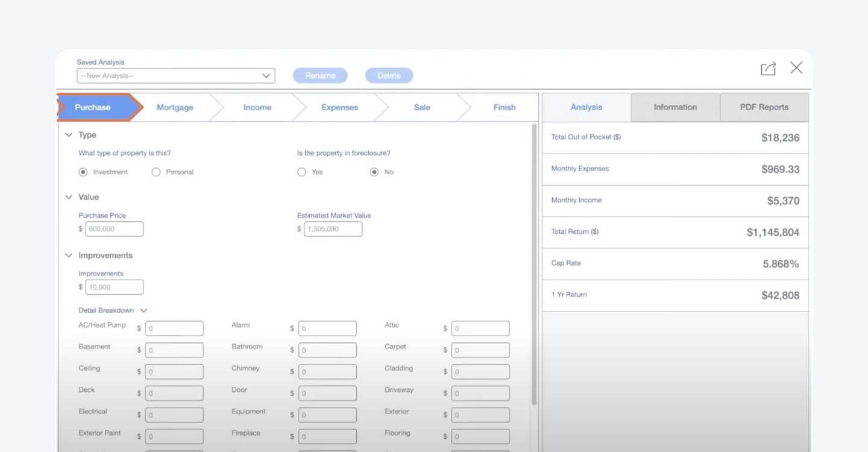This screenshot has width=868, height=452.
Task: Select No for foreclosure status
Action: [374, 172]
